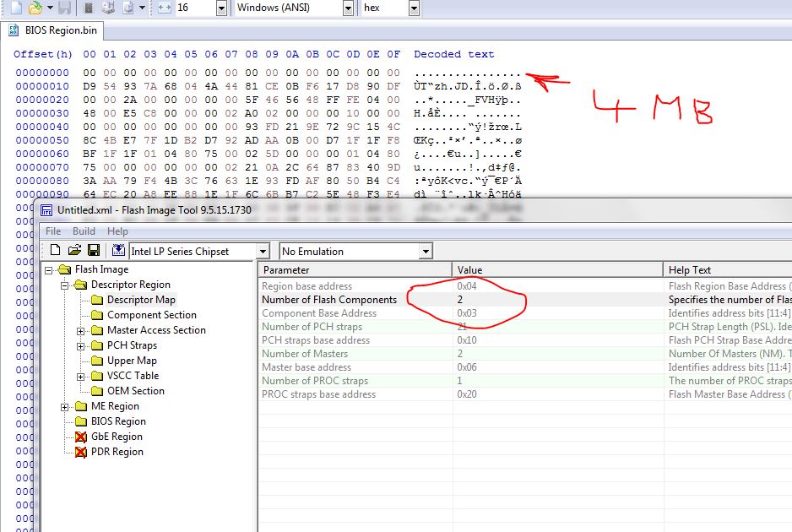The height and width of the screenshot is (532, 792).
Task: Select Flash Image root item
Action: coord(101,269)
